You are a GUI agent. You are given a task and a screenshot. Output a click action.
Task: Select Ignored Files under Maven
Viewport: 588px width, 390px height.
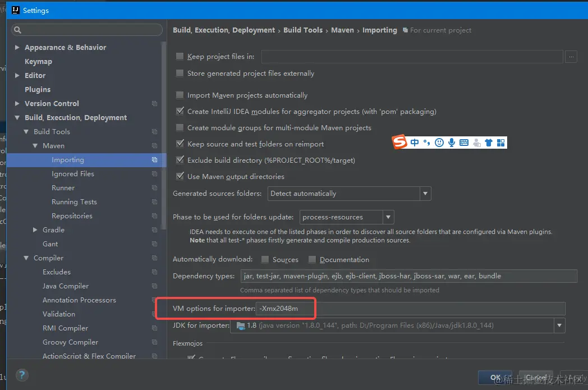coord(73,173)
